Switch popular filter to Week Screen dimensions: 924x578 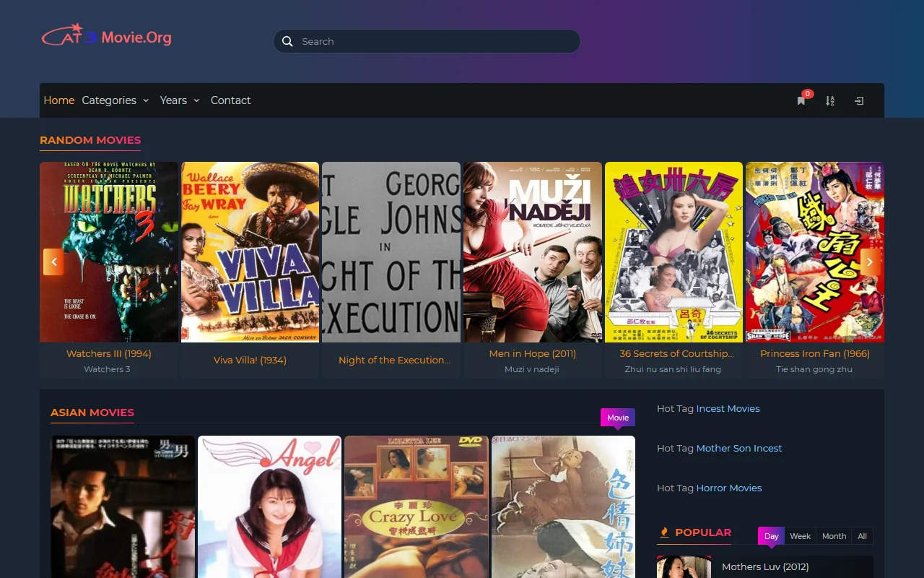point(800,535)
